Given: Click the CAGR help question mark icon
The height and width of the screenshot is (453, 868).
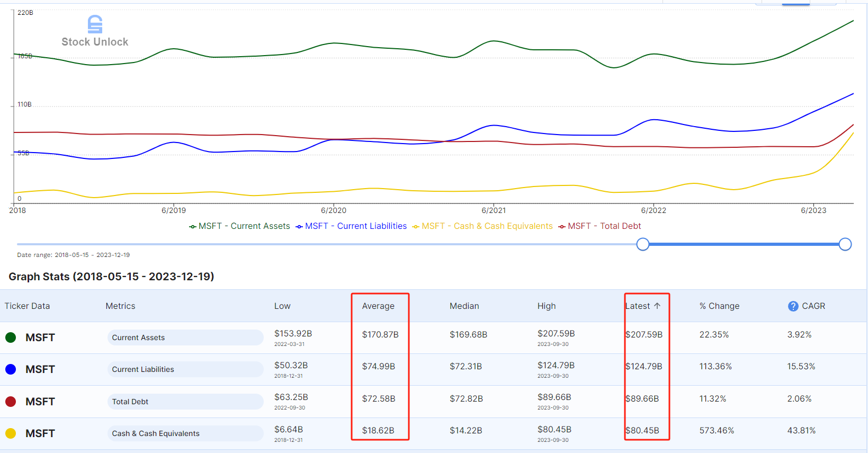Looking at the screenshot, I should coord(793,306).
